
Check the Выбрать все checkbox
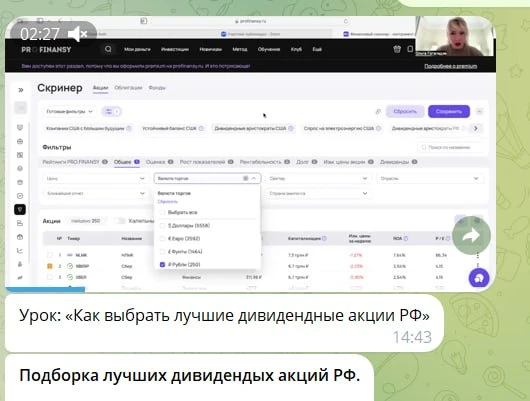[x=162, y=212]
